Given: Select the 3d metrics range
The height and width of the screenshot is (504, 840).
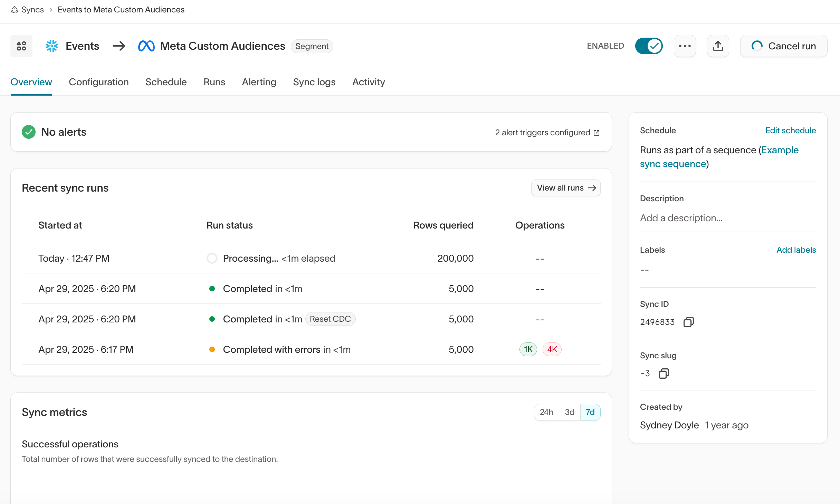Looking at the screenshot, I should point(570,412).
